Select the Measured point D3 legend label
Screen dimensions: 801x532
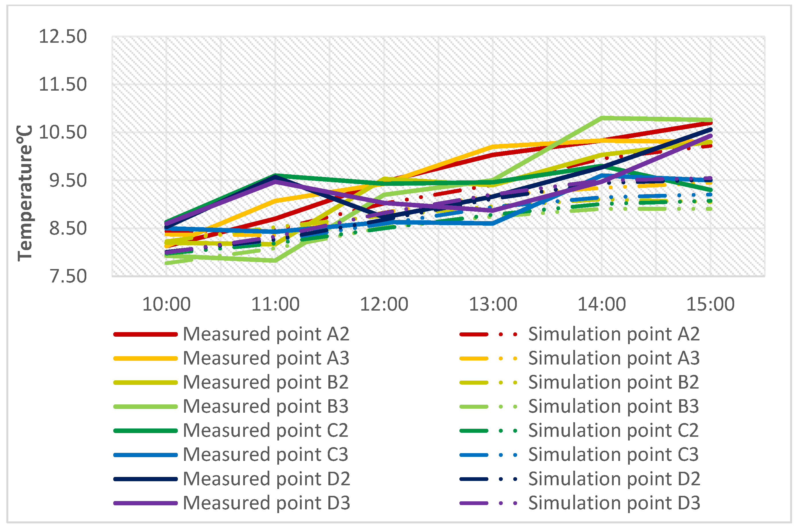(x=266, y=503)
